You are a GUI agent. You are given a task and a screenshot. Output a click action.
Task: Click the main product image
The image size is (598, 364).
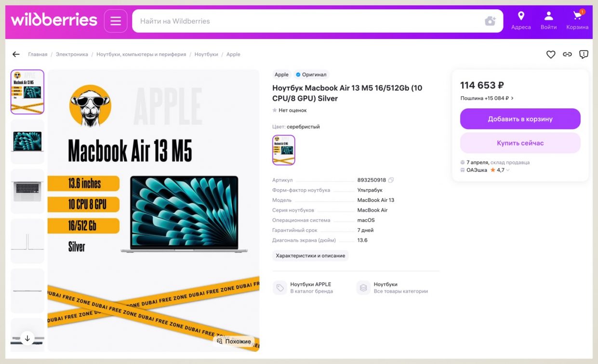pos(153,211)
